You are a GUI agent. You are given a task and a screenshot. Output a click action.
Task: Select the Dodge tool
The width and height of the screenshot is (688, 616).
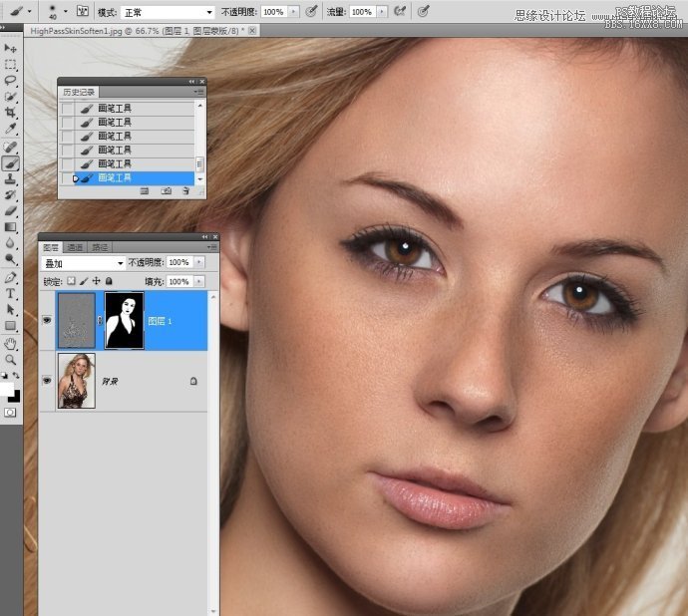tap(10, 258)
